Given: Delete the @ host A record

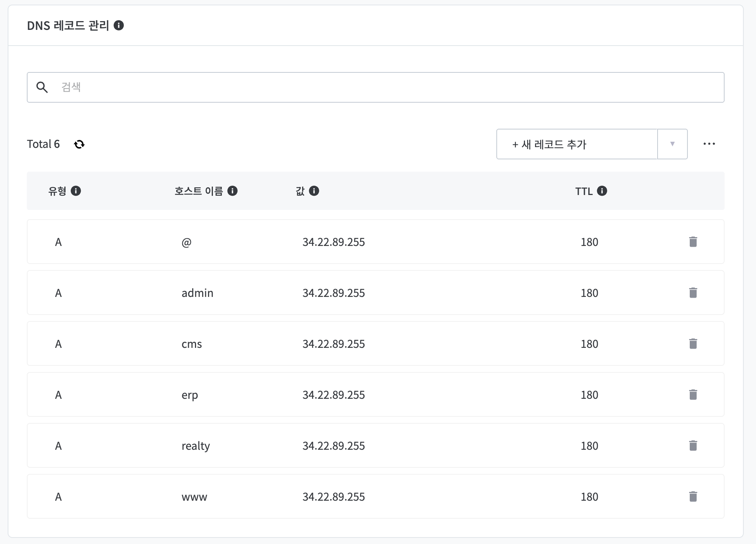Looking at the screenshot, I should (x=693, y=242).
